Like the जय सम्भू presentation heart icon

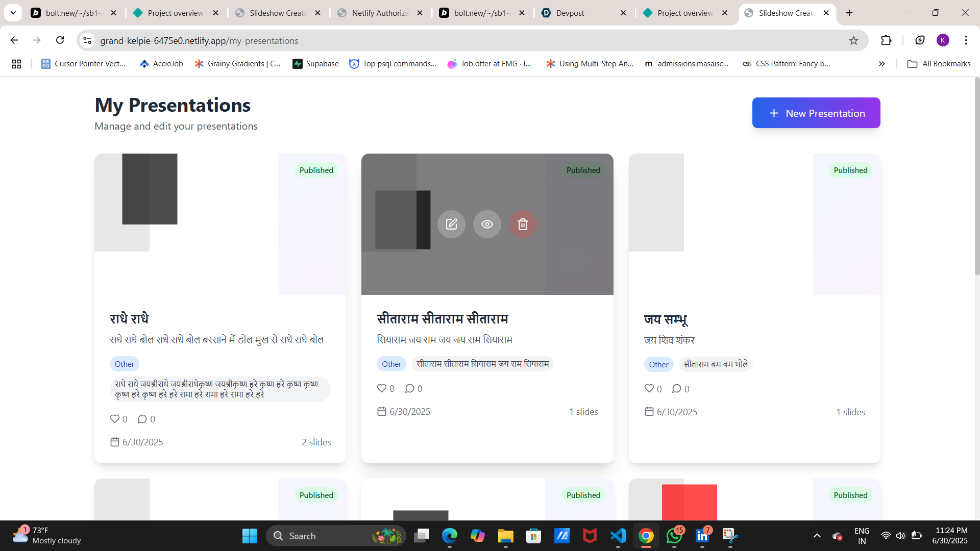pos(649,388)
